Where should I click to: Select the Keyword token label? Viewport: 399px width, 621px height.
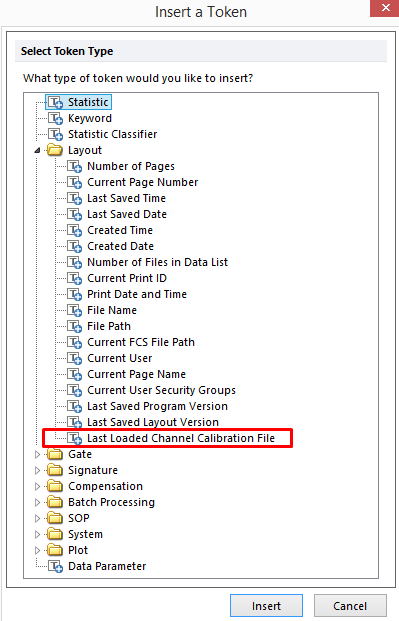90,118
